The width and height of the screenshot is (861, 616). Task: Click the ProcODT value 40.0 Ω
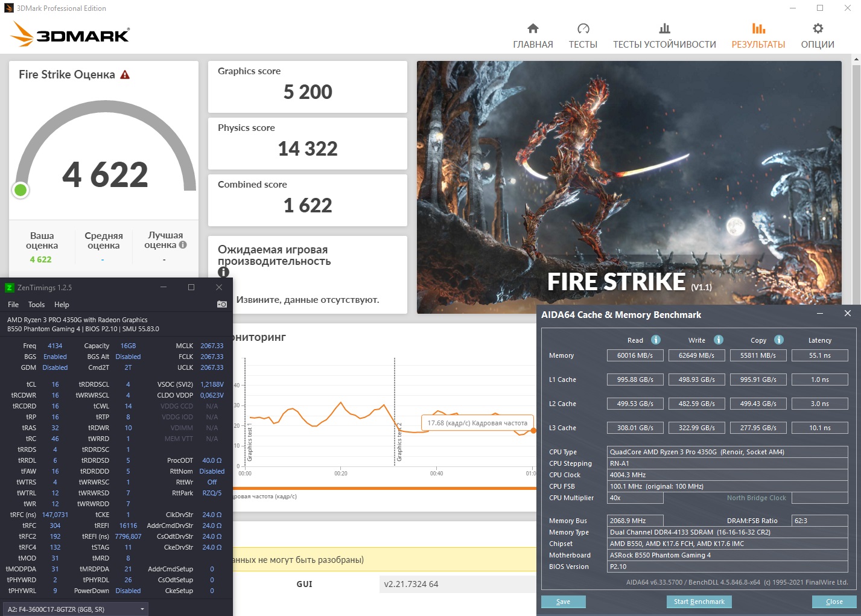(212, 460)
